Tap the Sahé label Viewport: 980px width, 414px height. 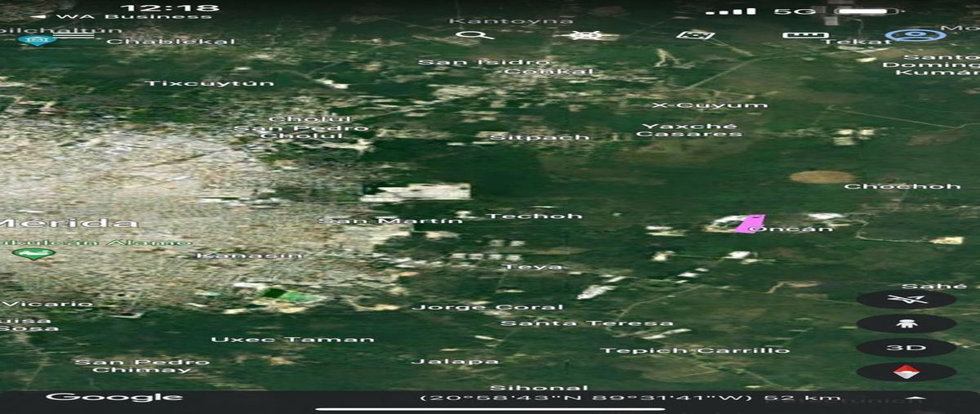click(x=934, y=286)
